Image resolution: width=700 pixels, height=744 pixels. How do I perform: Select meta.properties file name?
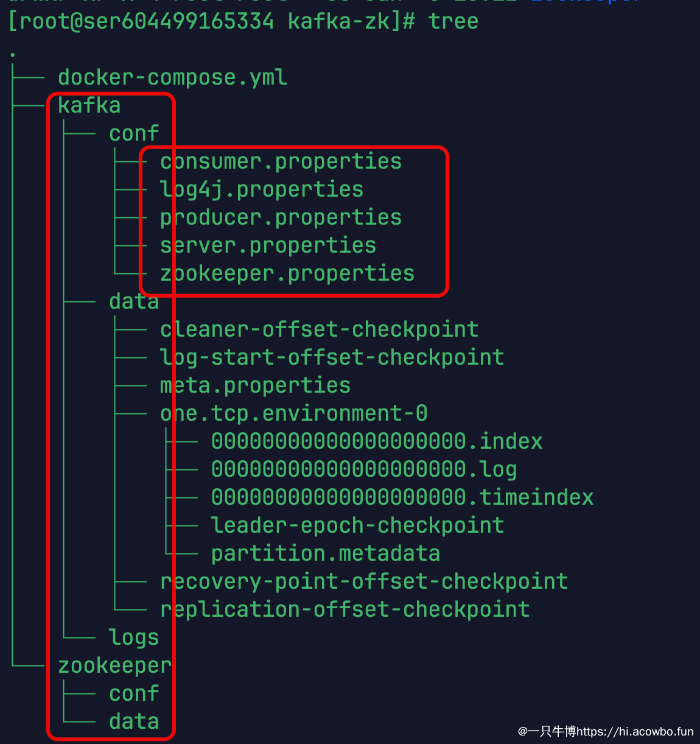255,385
